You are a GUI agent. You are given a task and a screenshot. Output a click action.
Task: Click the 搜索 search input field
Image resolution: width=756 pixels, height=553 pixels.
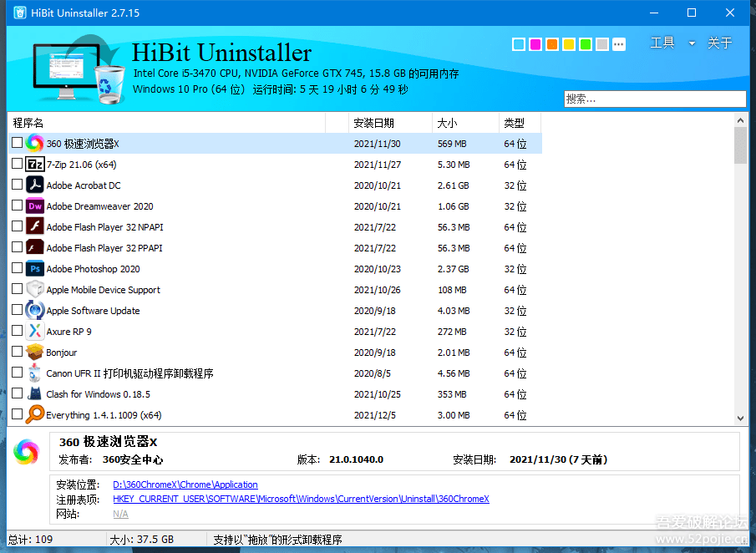click(654, 99)
